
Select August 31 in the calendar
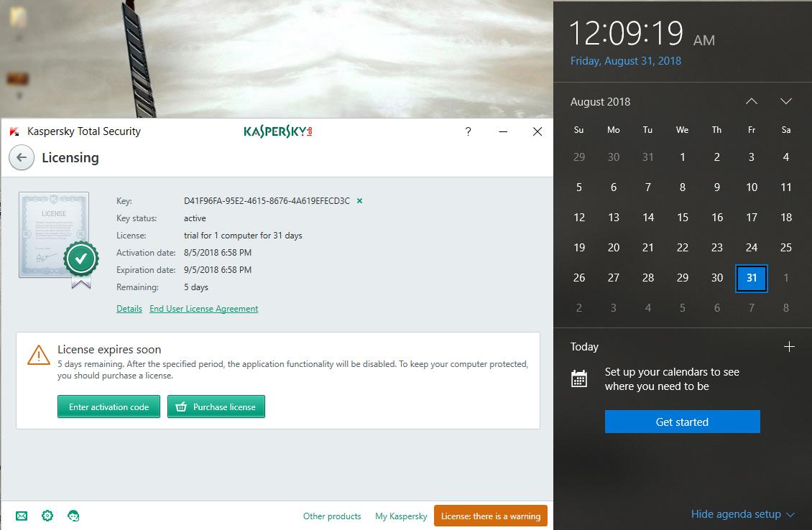coord(752,278)
